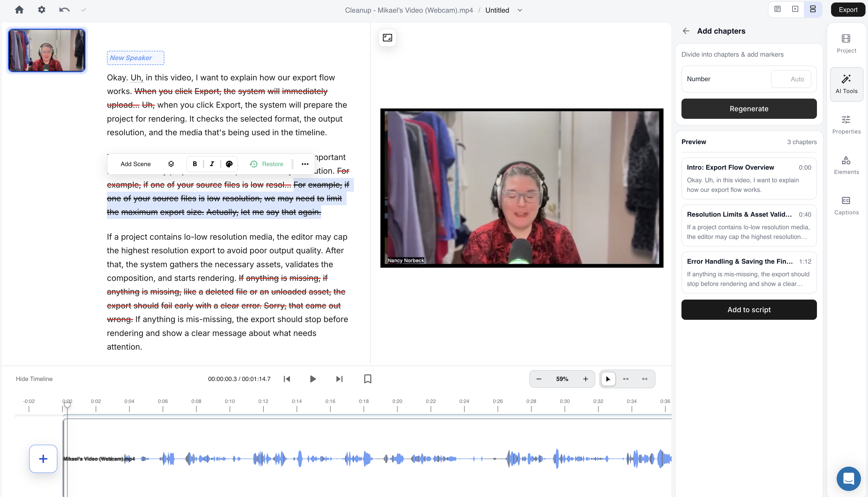Toggle the preview fullscreen icon
Screen dimensions: 868x497
tap(387, 38)
